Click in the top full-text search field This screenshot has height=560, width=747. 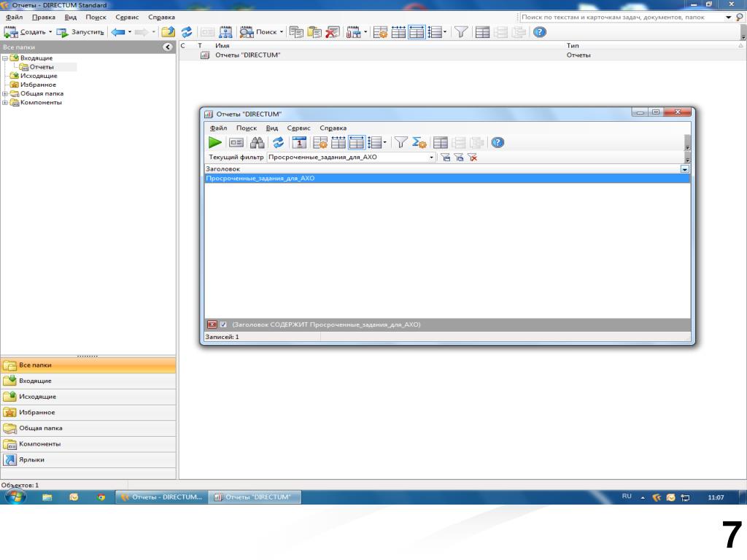pos(622,17)
